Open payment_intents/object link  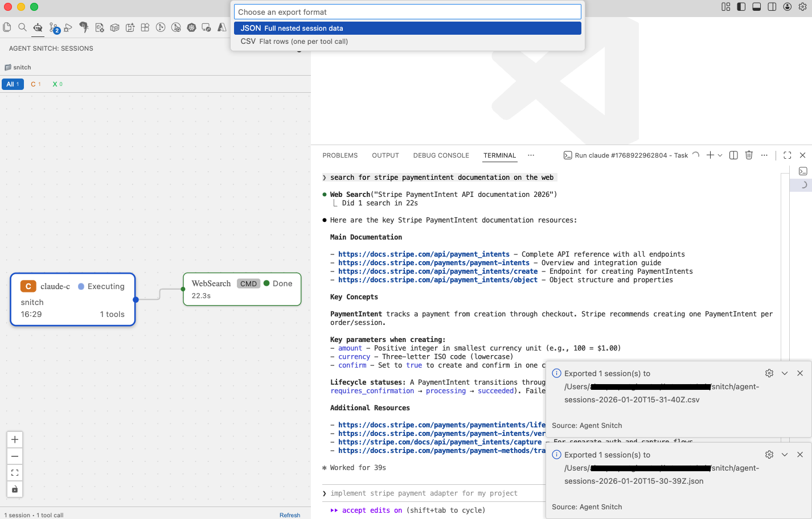pyautogui.click(x=438, y=280)
